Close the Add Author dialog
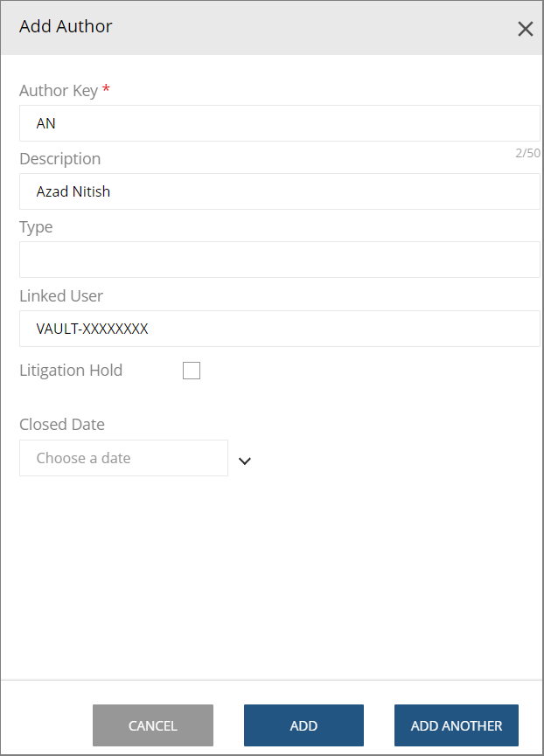Image resolution: width=544 pixels, height=756 pixels. (x=525, y=29)
